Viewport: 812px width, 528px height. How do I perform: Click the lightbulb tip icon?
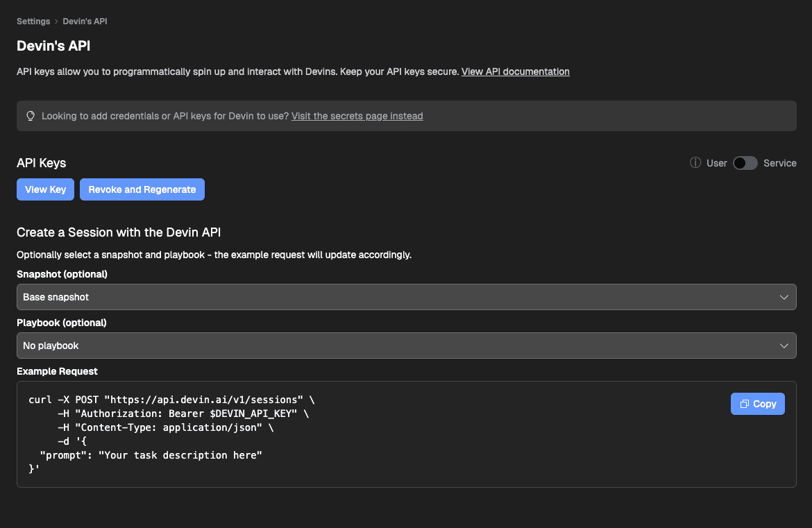click(x=31, y=116)
